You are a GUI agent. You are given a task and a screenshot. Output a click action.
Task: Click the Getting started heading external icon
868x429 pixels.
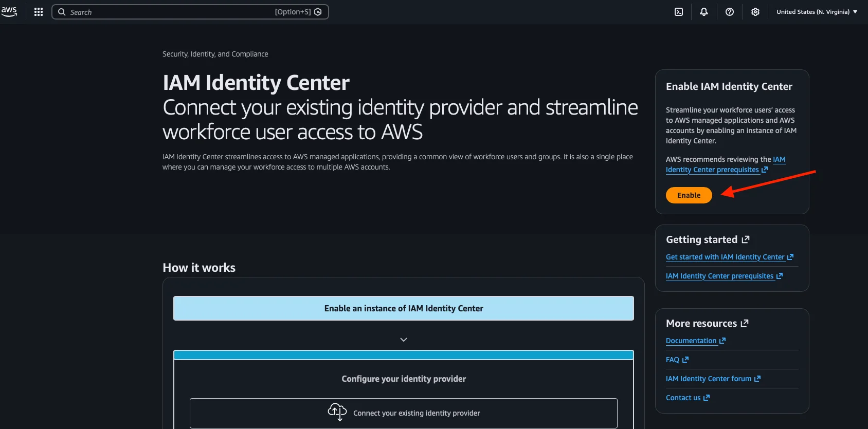(746, 239)
